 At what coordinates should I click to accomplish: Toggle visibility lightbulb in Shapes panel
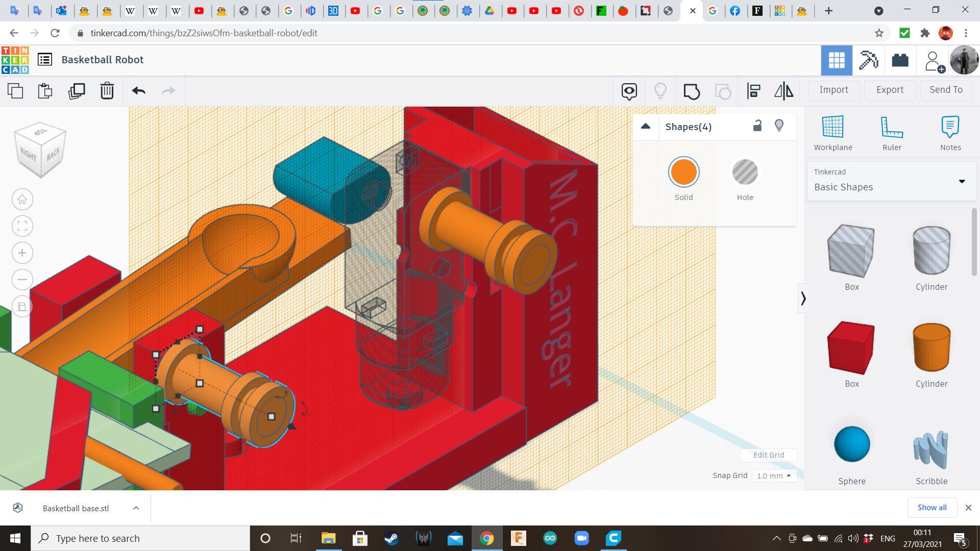coord(779,126)
